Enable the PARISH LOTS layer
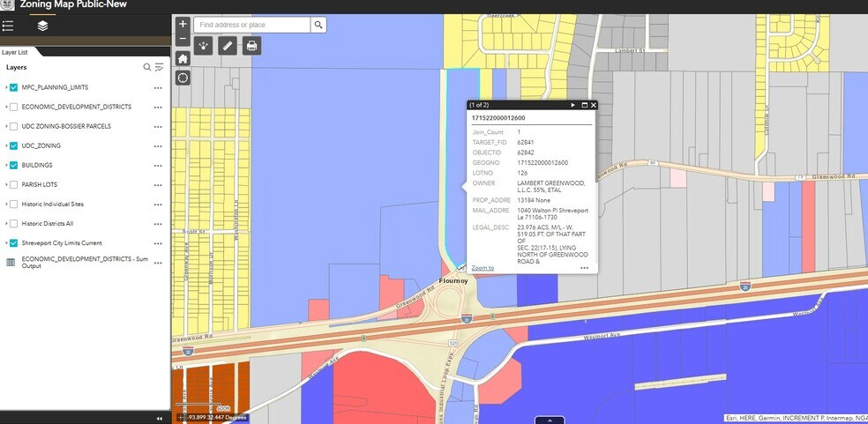The height and width of the screenshot is (424, 868). click(14, 184)
